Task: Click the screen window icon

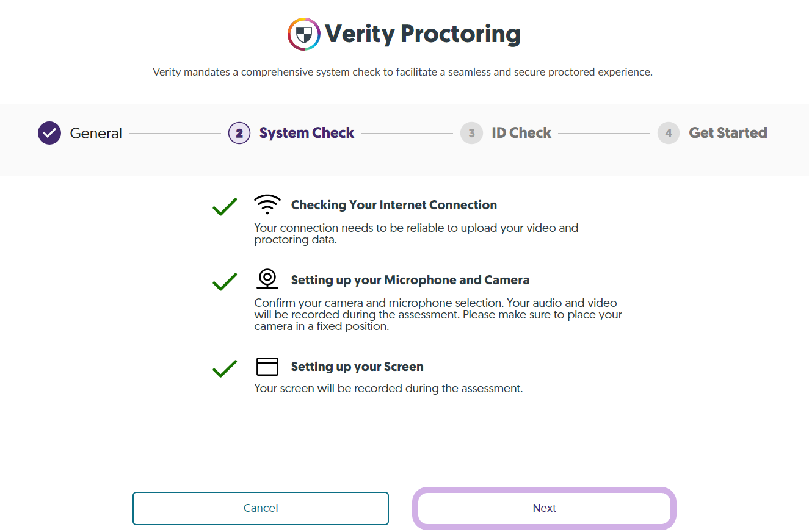Action: pyautogui.click(x=267, y=366)
